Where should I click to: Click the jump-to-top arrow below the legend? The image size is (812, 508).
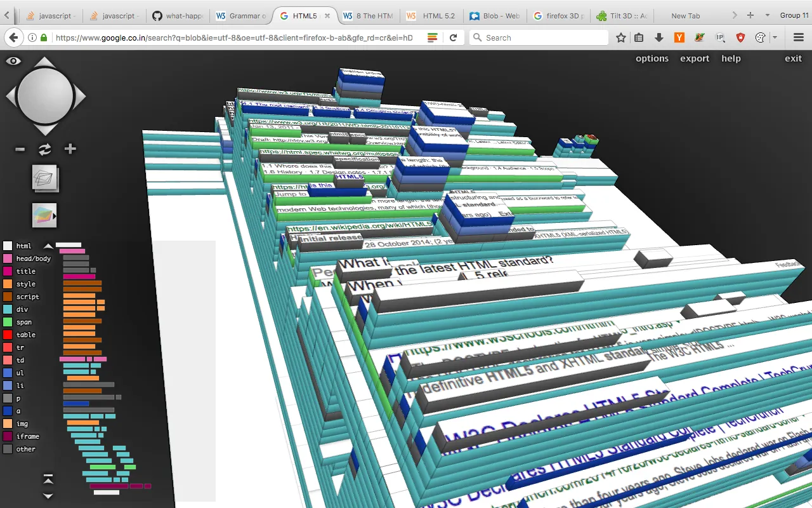click(48, 478)
